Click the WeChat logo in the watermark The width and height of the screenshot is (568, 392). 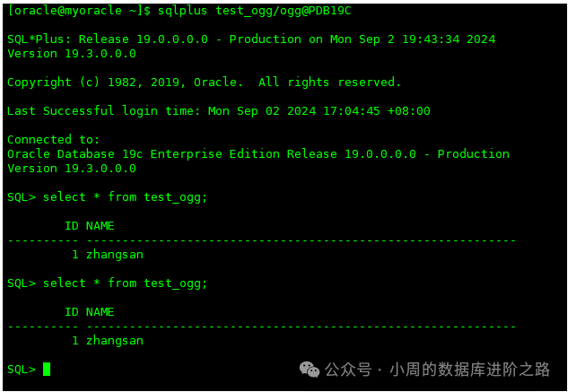pos(310,370)
